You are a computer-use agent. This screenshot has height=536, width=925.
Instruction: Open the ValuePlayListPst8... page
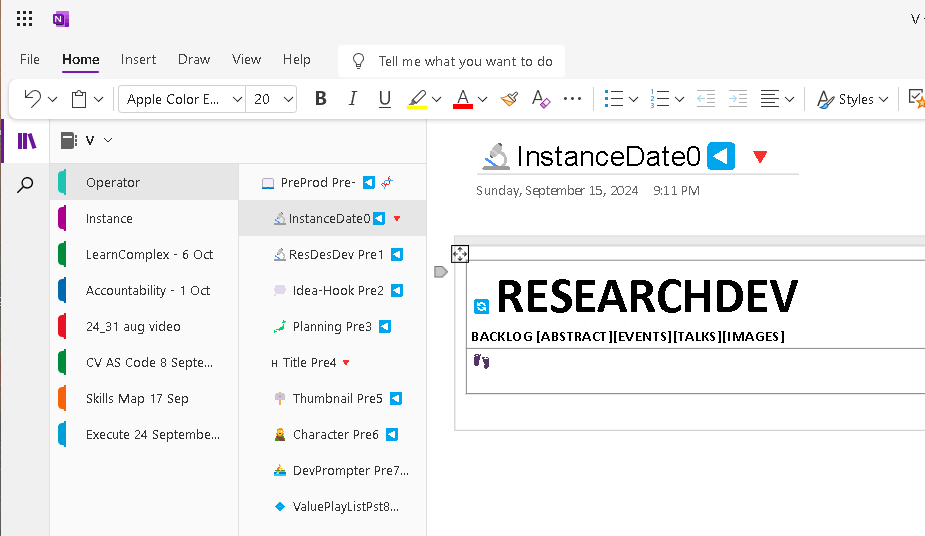tap(333, 506)
